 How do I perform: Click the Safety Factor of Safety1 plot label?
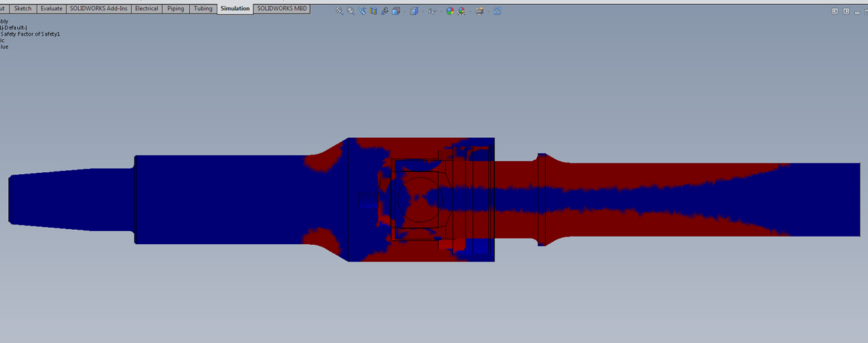point(30,34)
